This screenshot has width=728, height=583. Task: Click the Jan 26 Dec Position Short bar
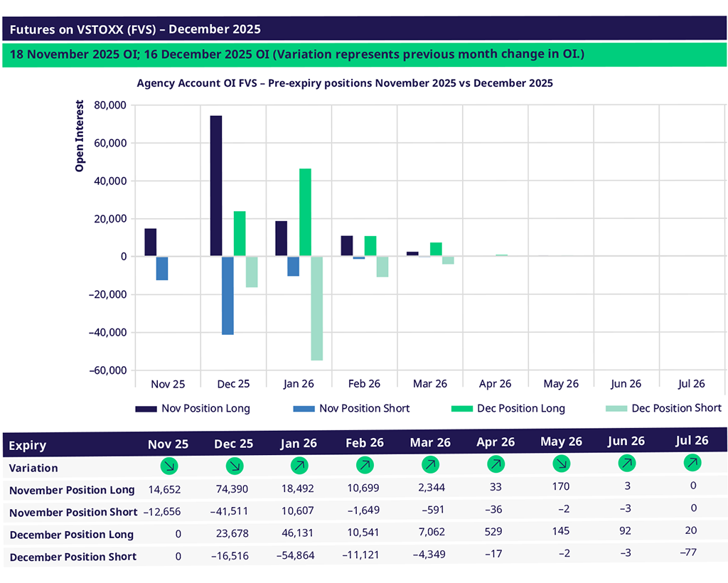[x=316, y=308]
